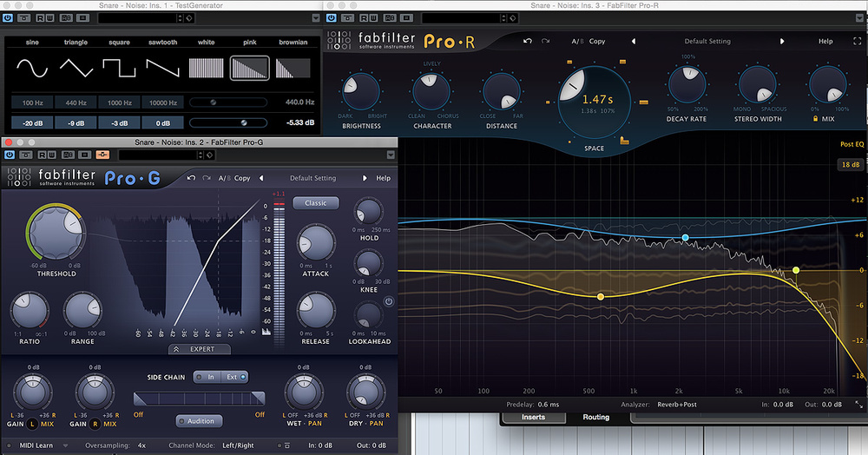Screen dimensions: 868x455
Task: Click Pro-R piano display icon near Space knob
Action: (624, 141)
